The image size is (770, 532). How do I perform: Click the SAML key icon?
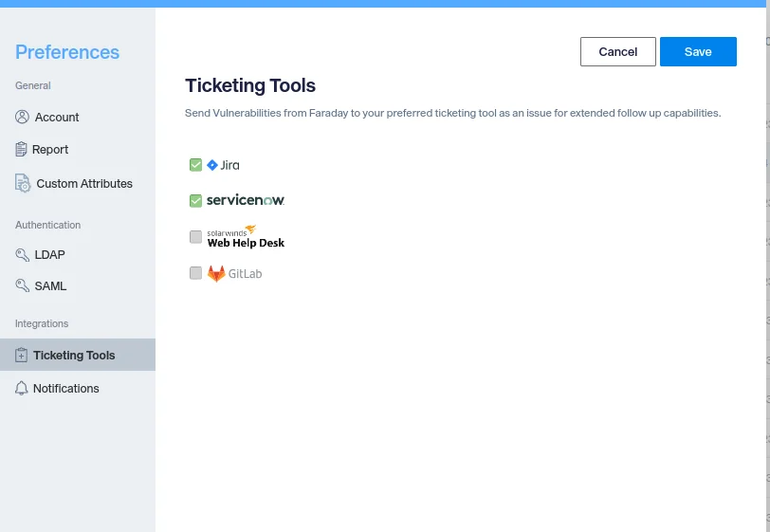pyautogui.click(x=23, y=285)
